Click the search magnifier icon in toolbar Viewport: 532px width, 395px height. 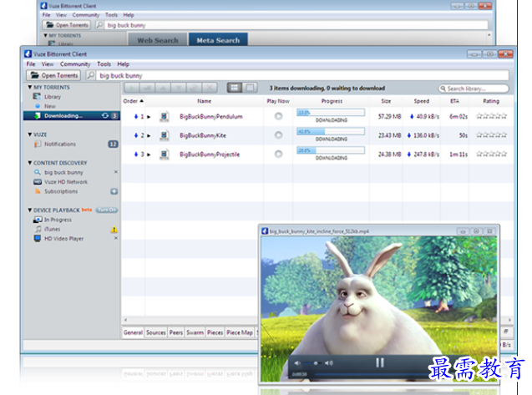coord(90,75)
